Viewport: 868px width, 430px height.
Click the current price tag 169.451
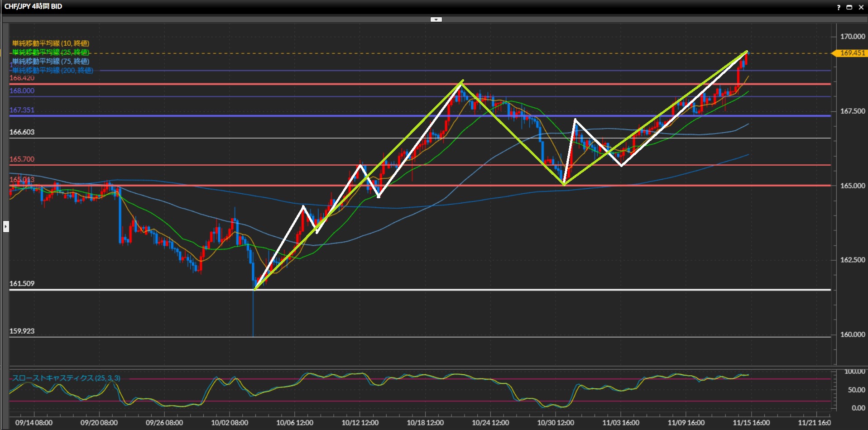pyautogui.click(x=852, y=53)
